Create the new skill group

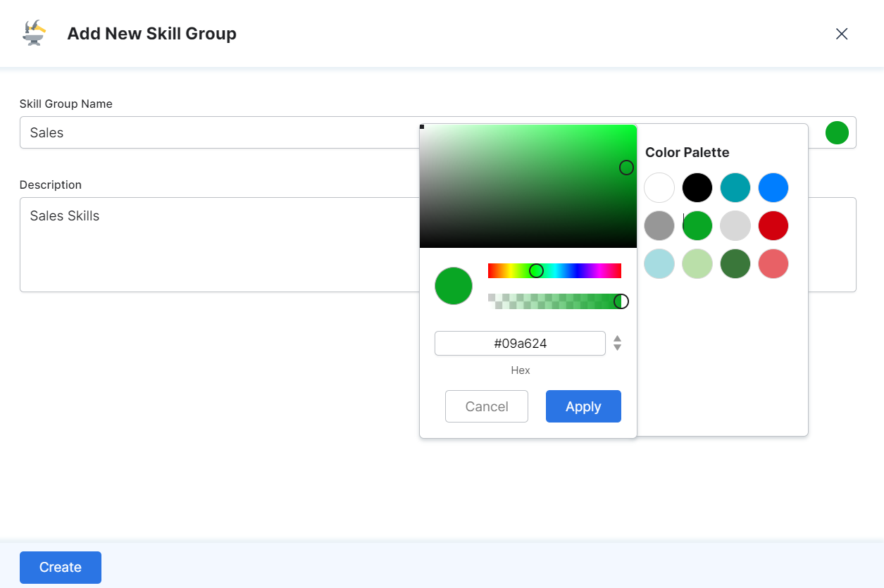coord(60,567)
